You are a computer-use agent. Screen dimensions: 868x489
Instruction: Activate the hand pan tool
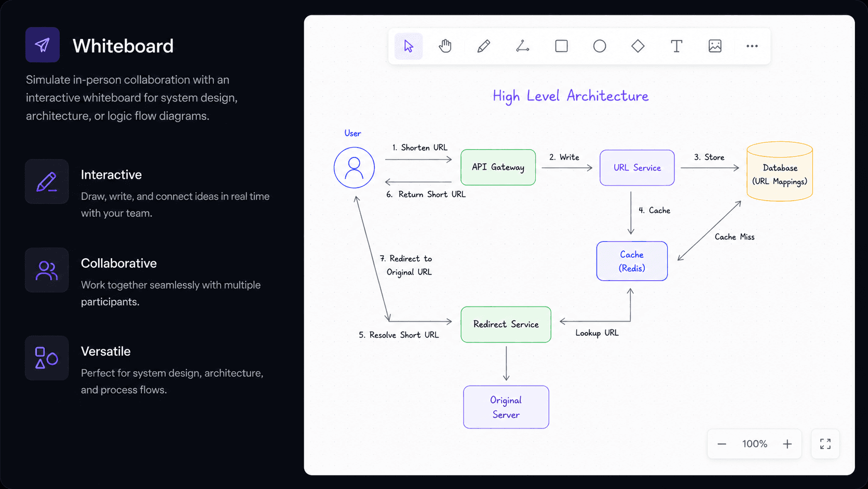[445, 46]
